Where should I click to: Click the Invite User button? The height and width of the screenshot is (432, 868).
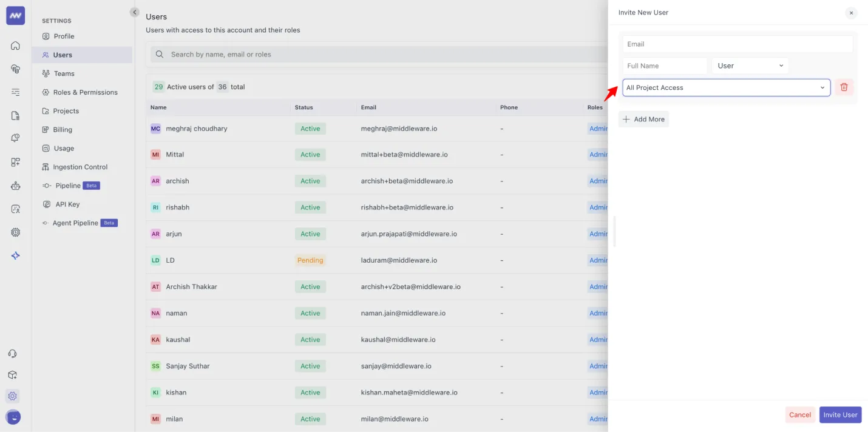click(840, 415)
